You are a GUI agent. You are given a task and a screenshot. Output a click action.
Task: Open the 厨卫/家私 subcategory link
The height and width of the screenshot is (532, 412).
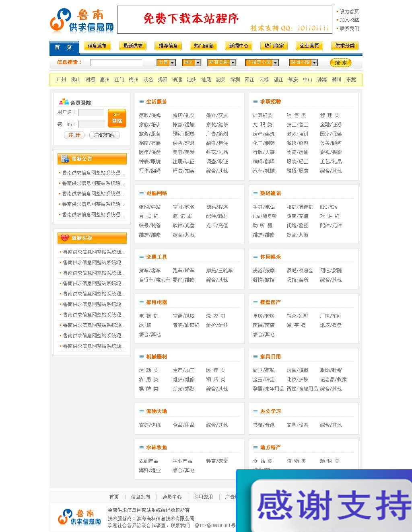point(264,370)
